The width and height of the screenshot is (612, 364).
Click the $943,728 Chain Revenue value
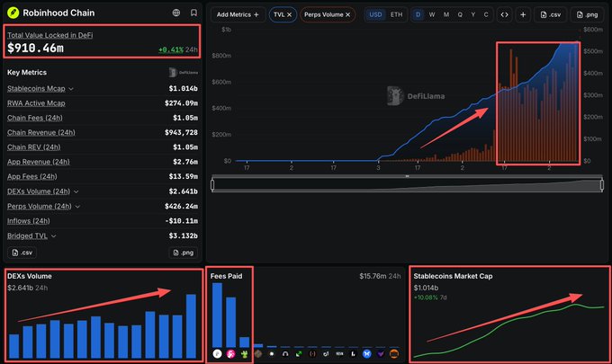tap(181, 132)
